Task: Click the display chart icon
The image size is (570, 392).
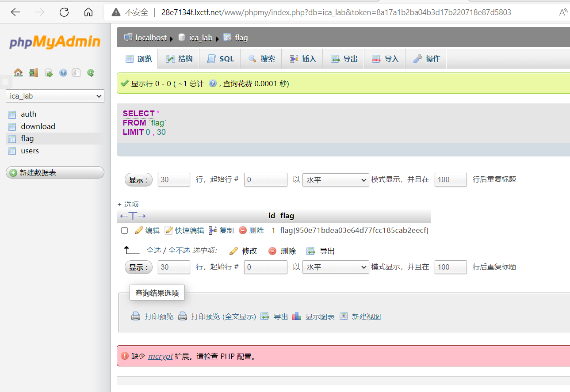Action: [x=297, y=316]
